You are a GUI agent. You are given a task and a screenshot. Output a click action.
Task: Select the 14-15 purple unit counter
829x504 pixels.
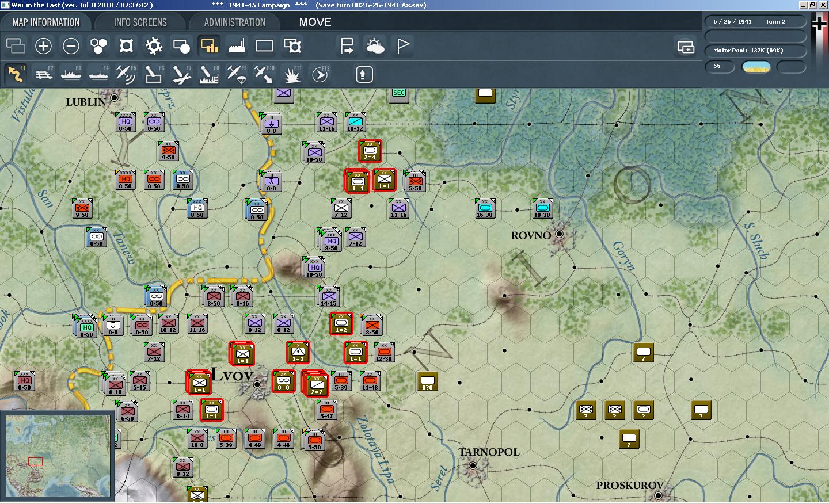point(328,296)
